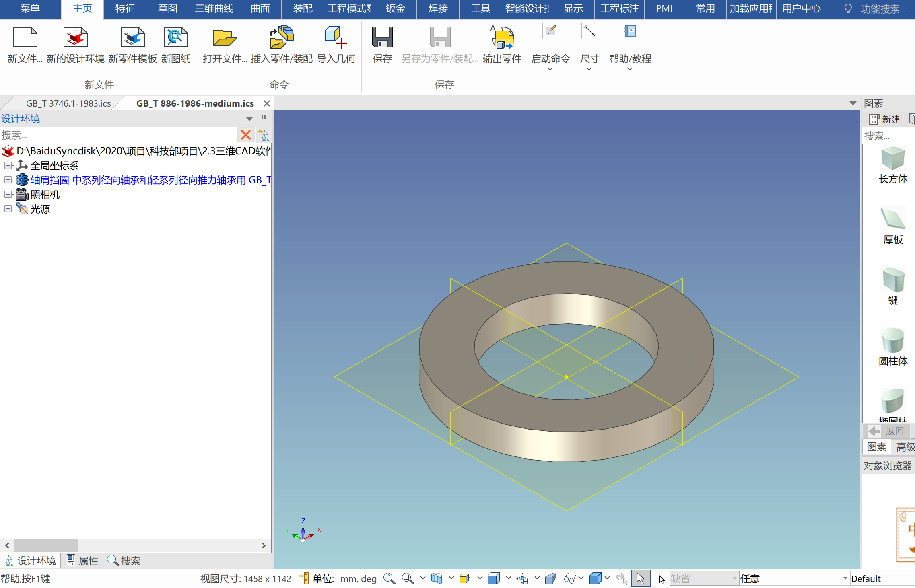Click 输出零件 export part icon
The height and width of the screenshot is (588, 915).
pos(502,37)
